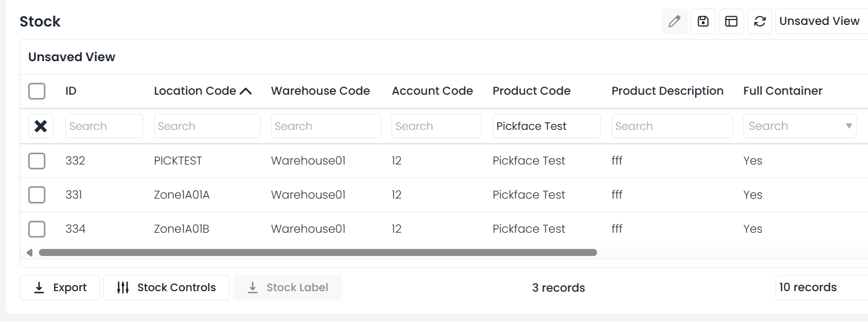Viewport: 868px width, 322px height.
Task: Check the box for row 332
Action: 37,161
